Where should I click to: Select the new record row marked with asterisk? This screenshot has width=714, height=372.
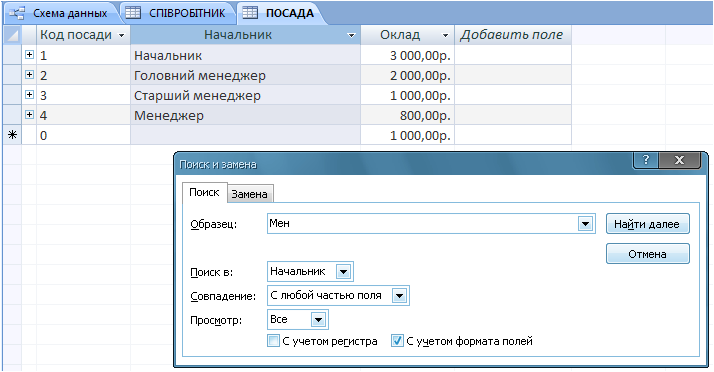[12, 135]
